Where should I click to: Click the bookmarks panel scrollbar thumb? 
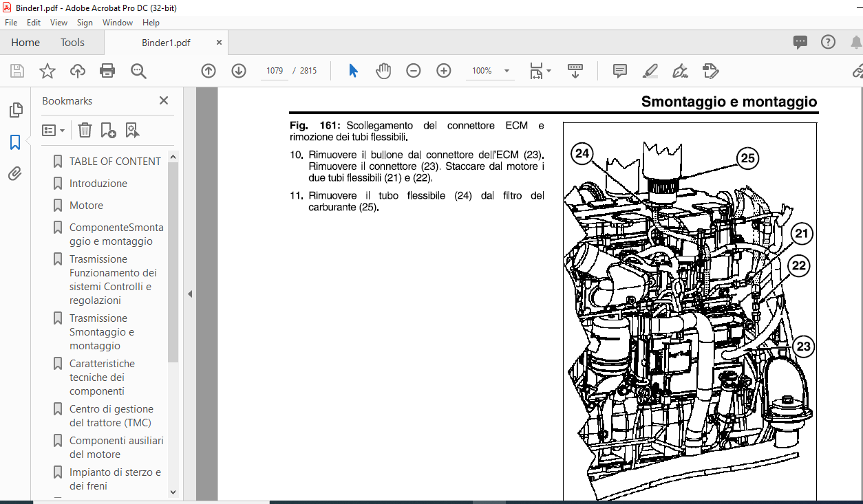pos(173,262)
